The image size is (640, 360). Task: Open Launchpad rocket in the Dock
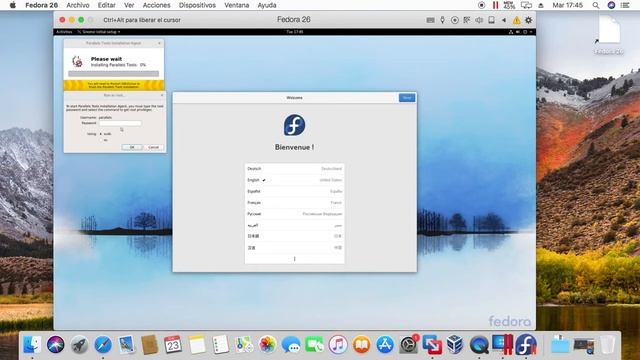79,345
